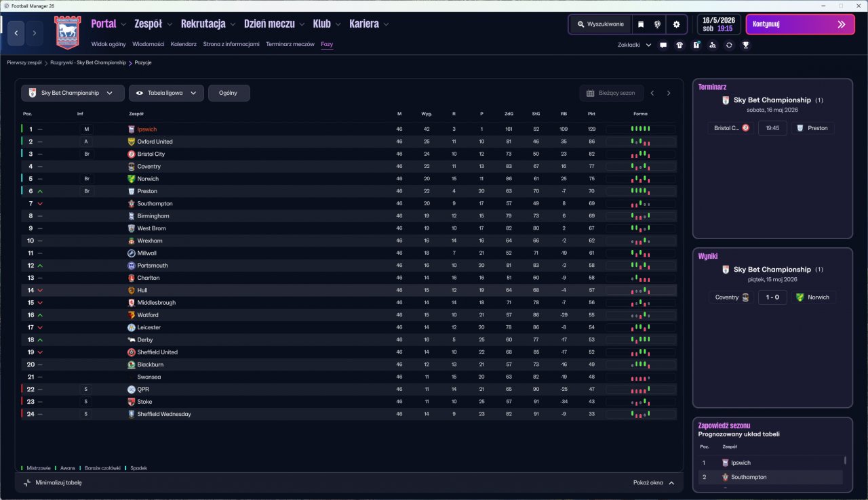This screenshot has height=500, width=868.
Task: Open the Strona z informacjami tab
Action: 231,44
